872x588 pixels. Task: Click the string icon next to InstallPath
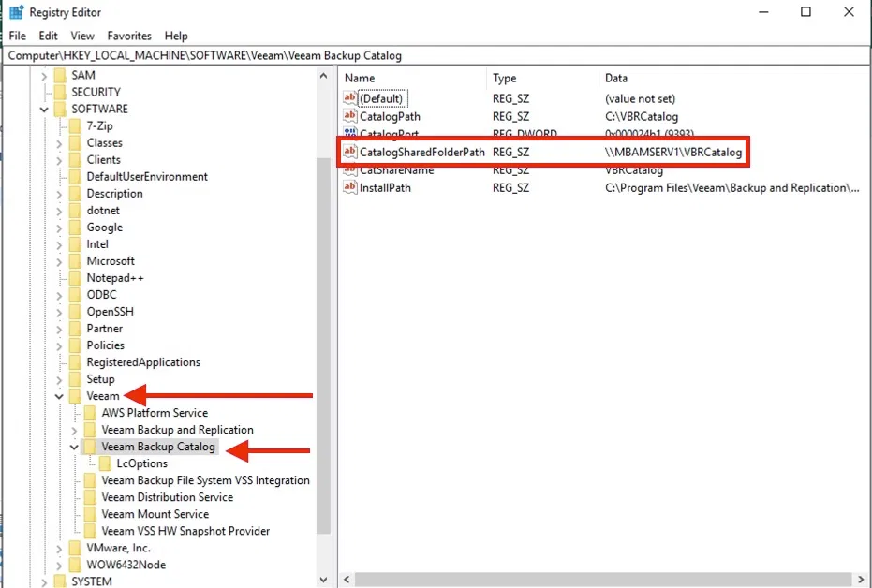(x=349, y=187)
